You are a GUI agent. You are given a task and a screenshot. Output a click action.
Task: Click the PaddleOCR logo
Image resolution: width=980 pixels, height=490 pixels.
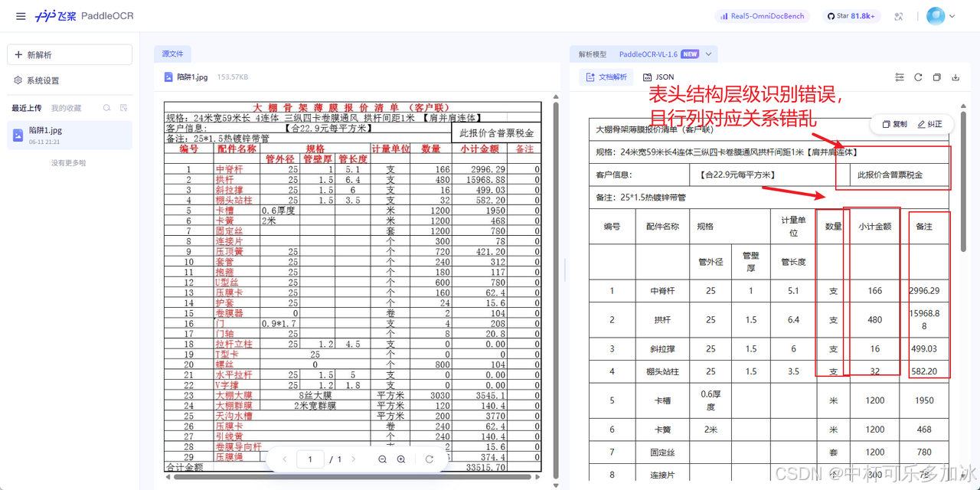pyautogui.click(x=84, y=16)
